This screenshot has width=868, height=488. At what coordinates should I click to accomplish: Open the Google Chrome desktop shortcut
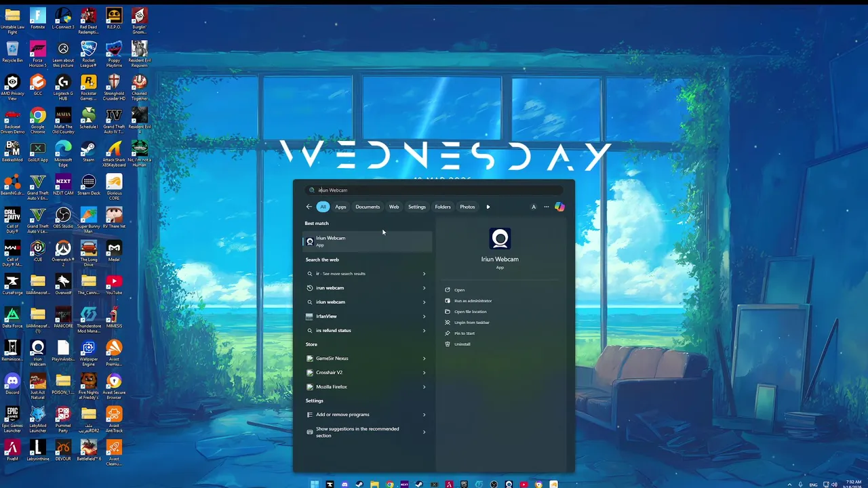[x=38, y=121]
